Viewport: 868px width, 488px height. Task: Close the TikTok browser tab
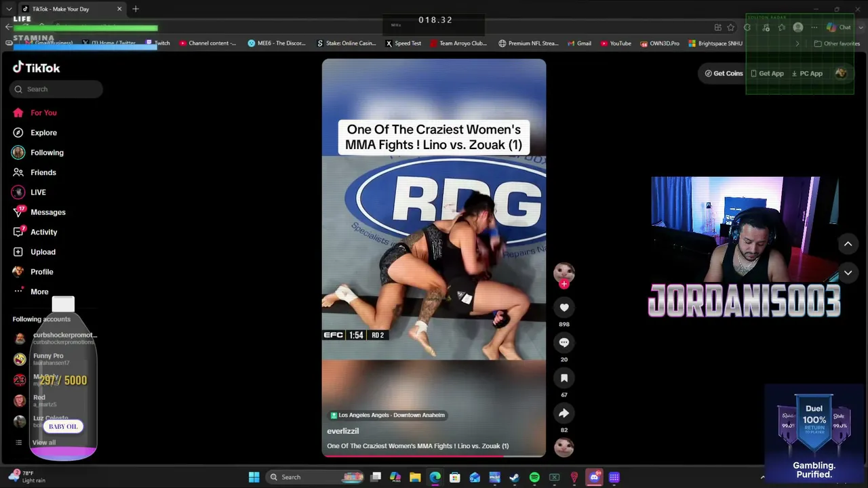[x=119, y=9]
